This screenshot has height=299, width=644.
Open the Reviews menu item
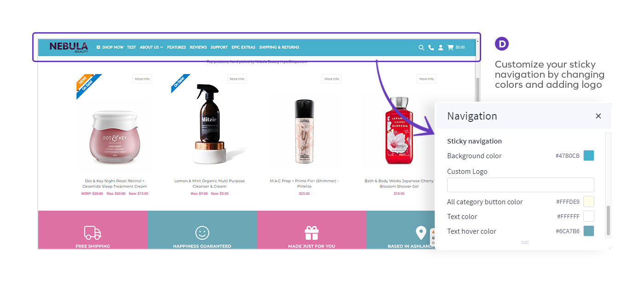(x=198, y=47)
